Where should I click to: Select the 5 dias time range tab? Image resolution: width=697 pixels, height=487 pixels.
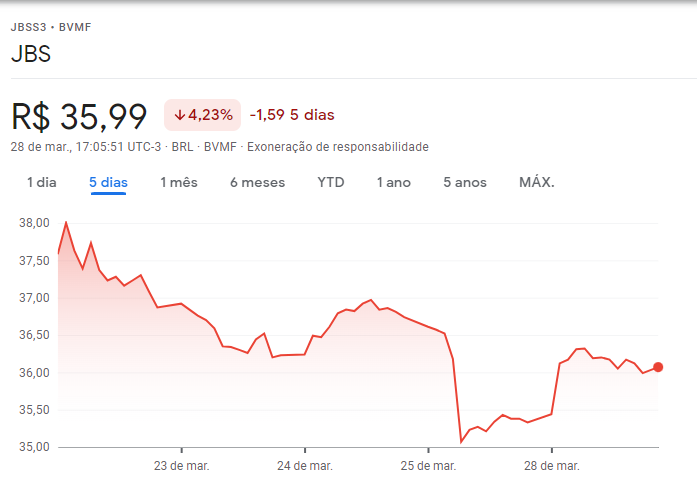tap(108, 182)
